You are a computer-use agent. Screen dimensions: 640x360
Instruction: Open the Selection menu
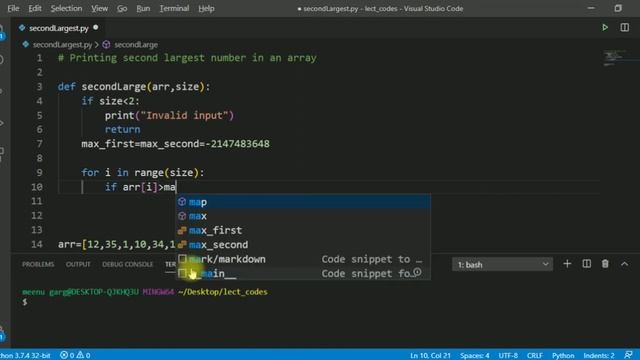[x=66, y=8]
